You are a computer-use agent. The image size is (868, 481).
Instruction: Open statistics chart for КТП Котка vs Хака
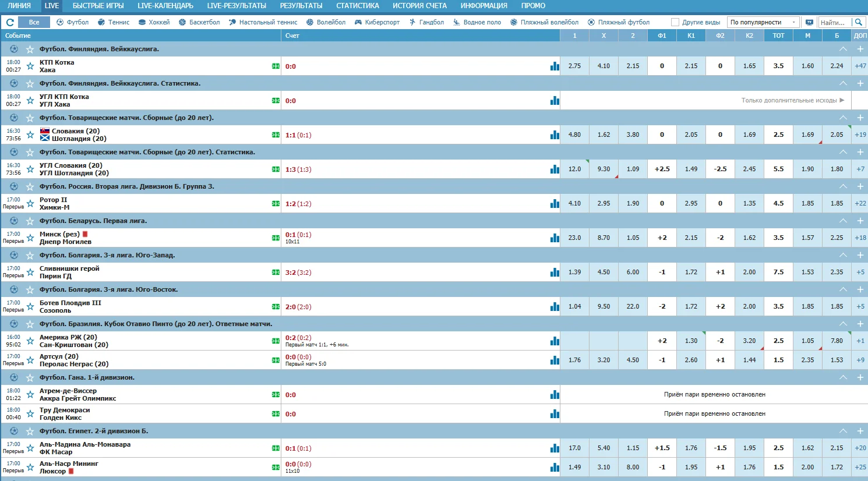[x=555, y=66]
